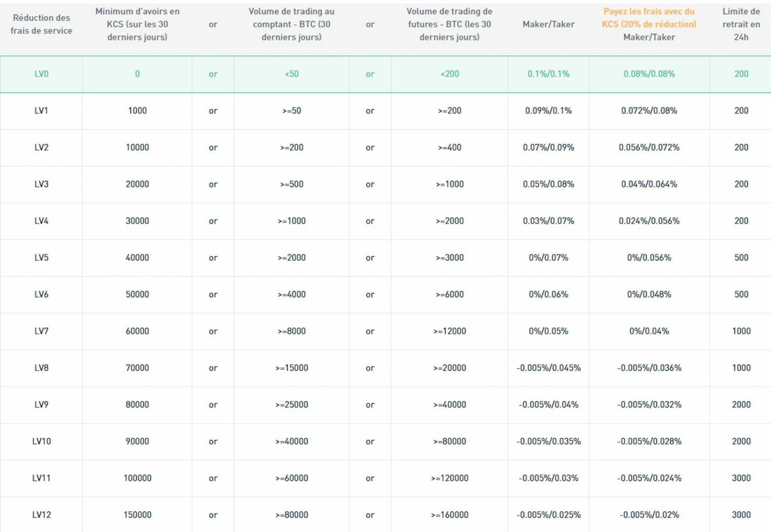Viewport: 771px width, 532px height.
Task: Click the KCS holding value 50000
Action: (137, 294)
